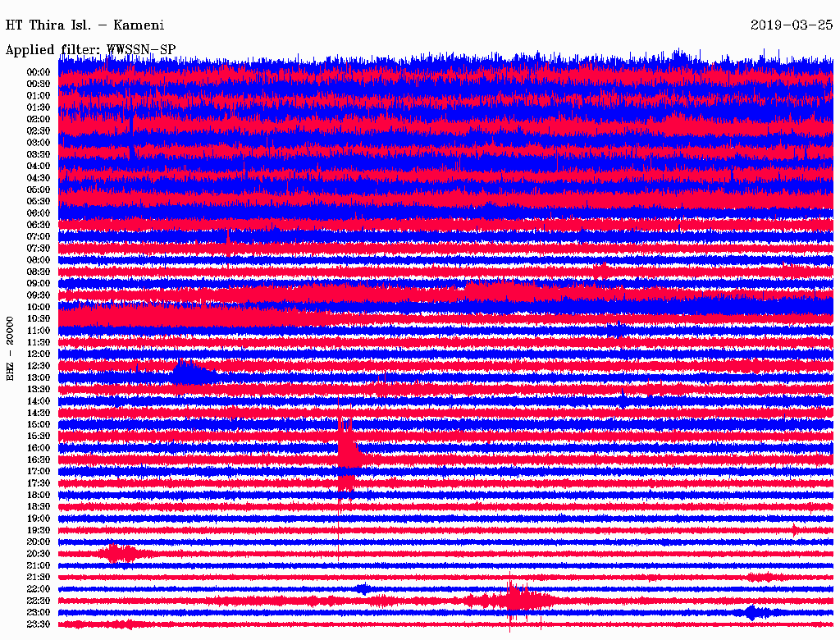Viewport: 840px width, 640px height.
Task: Click the 15:30 time label
Action: (39, 437)
